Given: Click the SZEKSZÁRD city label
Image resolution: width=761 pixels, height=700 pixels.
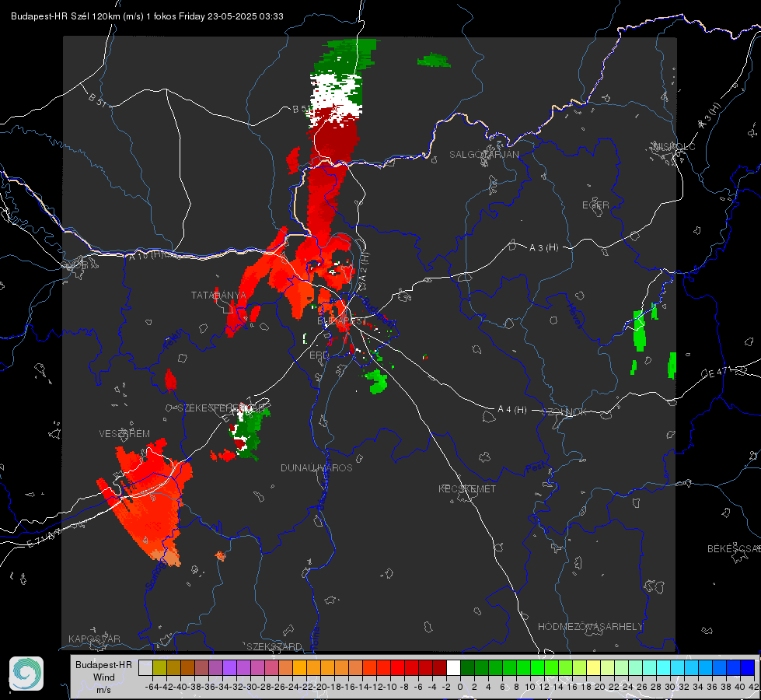Looking at the screenshot, I should pos(274,646).
